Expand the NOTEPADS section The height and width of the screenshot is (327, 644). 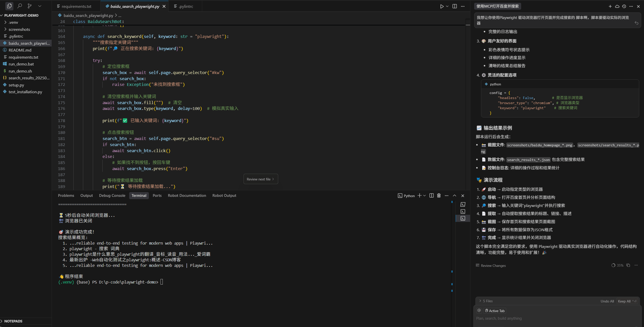[x=13, y=321]
